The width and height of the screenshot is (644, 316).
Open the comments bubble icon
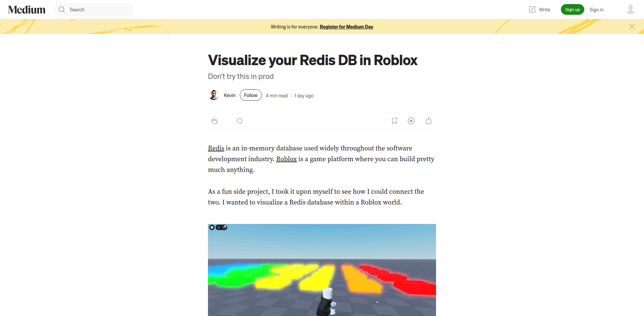tap(239, 121)
